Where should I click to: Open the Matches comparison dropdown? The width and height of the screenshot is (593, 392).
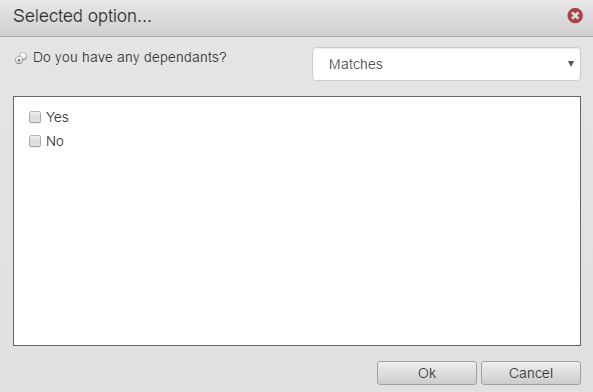pyautogui.click(x=446, y=64)
